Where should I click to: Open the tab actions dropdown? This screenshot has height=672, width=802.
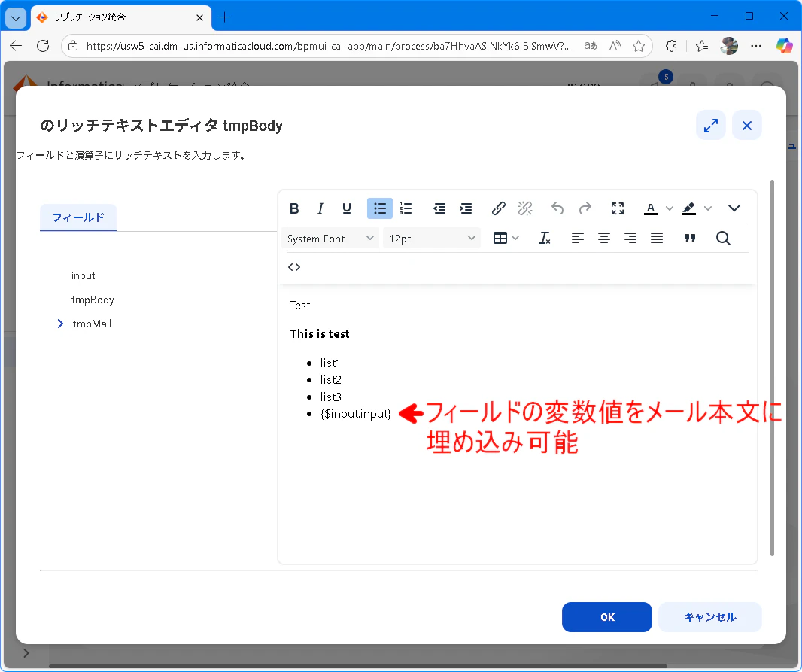coord(16,18)
